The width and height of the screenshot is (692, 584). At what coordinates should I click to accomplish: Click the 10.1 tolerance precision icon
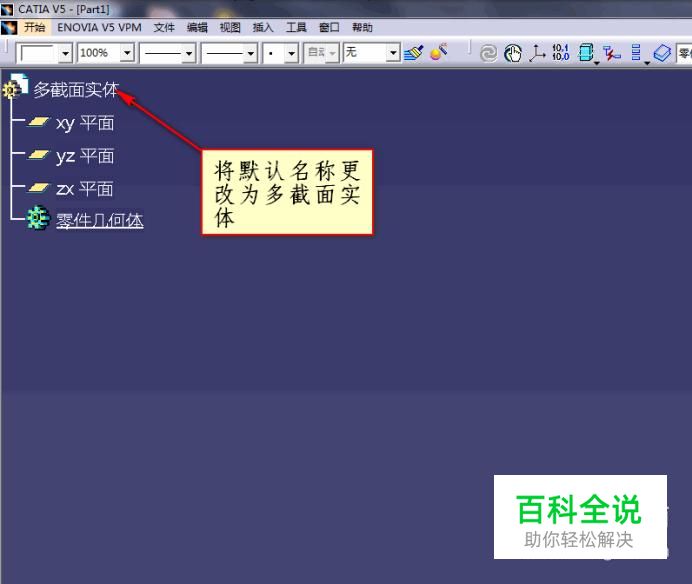(561, 52)
